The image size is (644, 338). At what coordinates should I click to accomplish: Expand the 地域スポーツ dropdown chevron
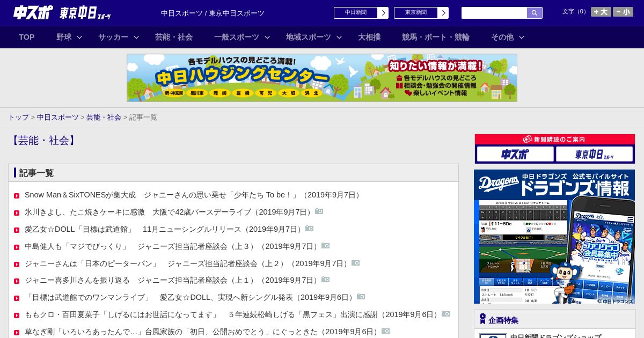coord(339,37)
